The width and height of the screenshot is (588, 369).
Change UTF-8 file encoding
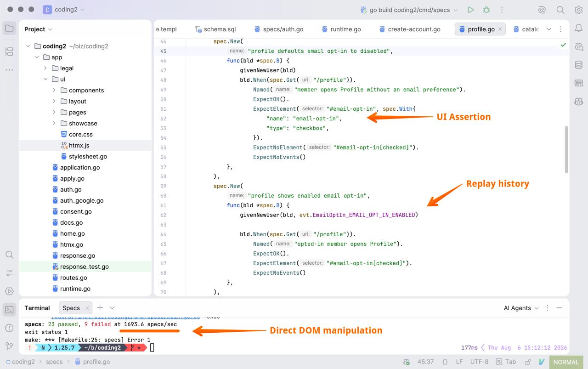480,362
